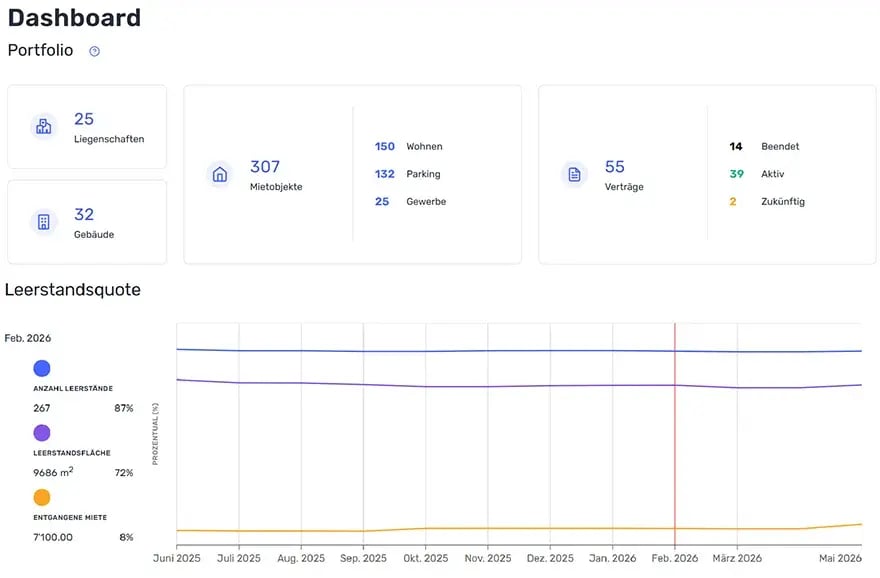Toggle the Leerstandsfläche series dot
The image size is (880, 578).
(x=41, y=433)
